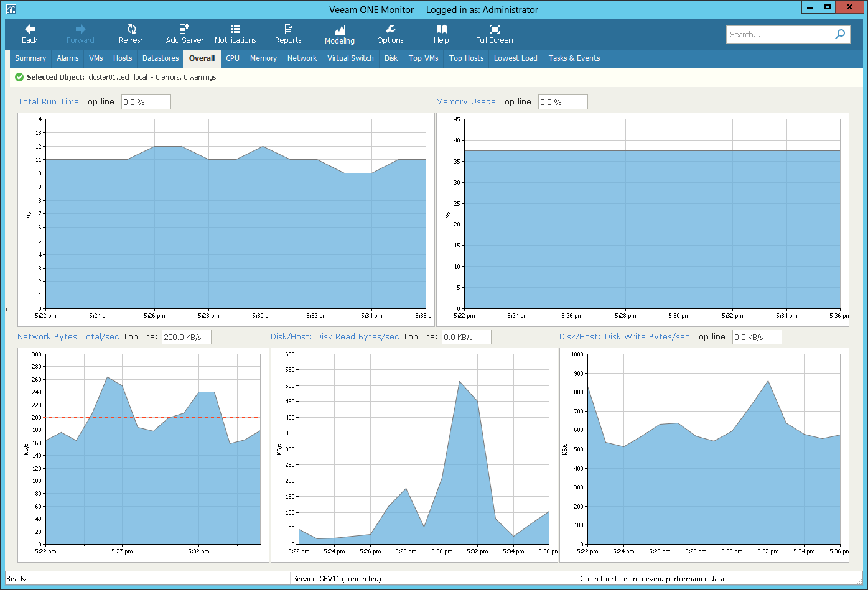Focus the Disk Write top line field

[757, 337]
